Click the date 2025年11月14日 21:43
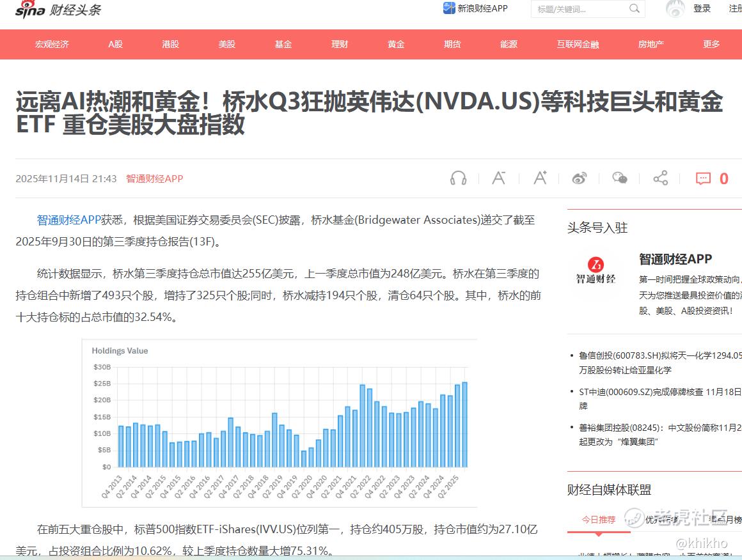 point(66,179)
